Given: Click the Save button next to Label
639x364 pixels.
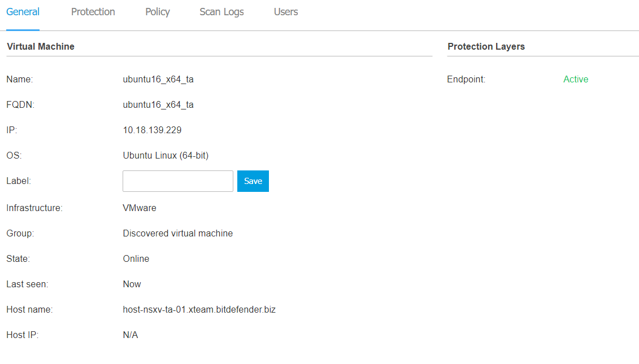Looking at the screenshot, I should [253, 181].
